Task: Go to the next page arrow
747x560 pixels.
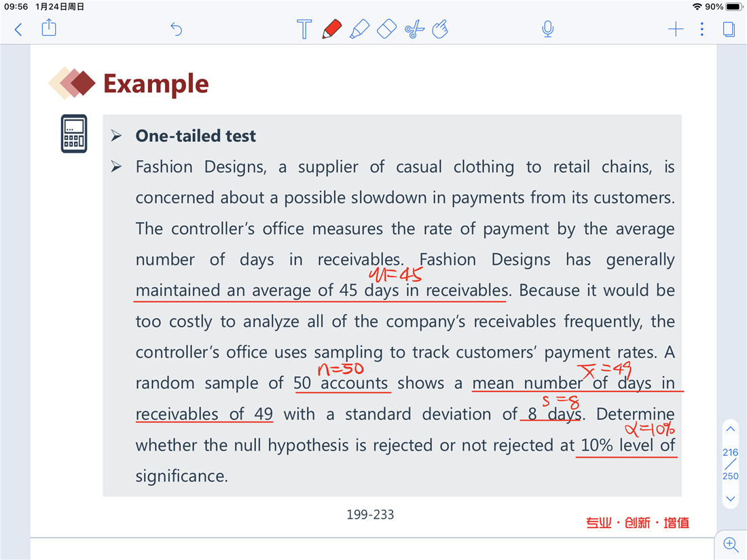Action: coord(730,499)
